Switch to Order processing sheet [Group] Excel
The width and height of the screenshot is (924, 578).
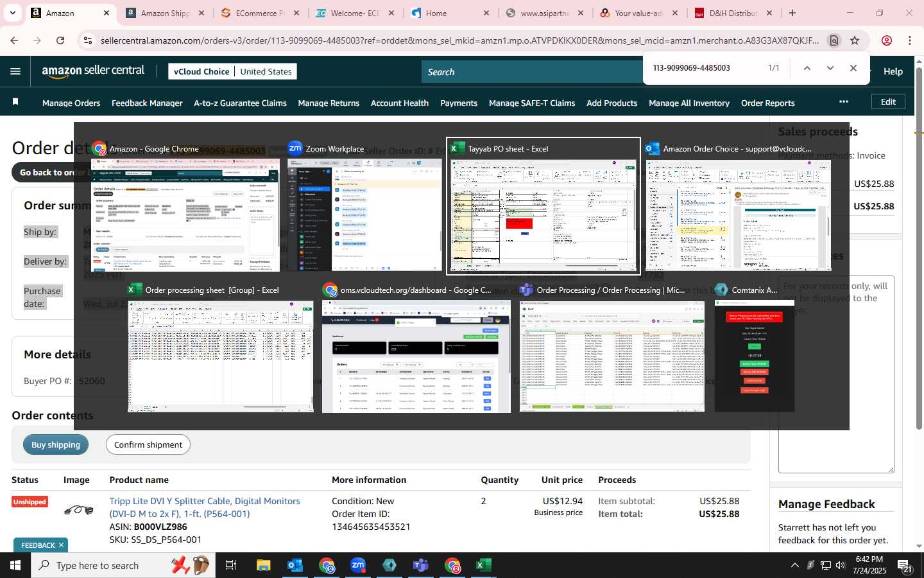[x=221, y=349]
